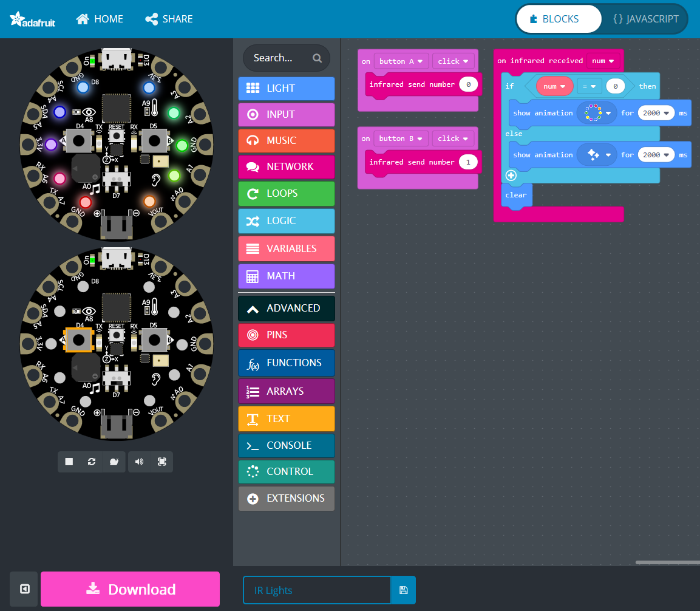
Task: Open 2000 ms dropdown for second animation
Action: 656,155
